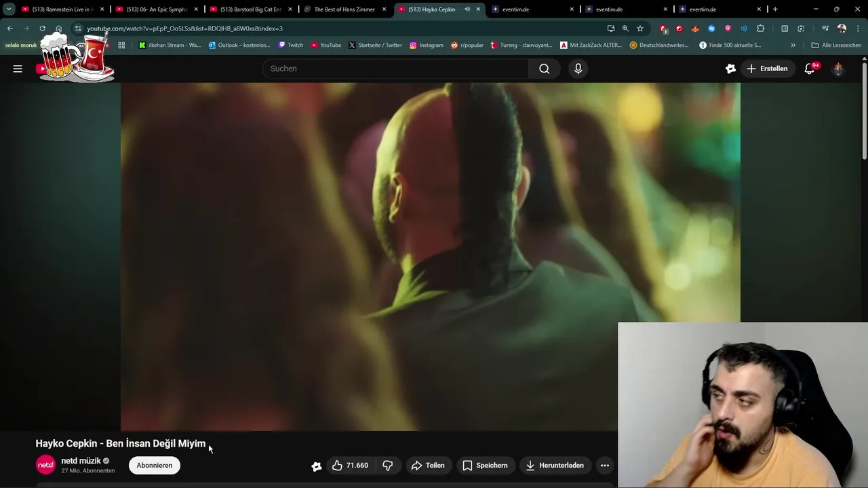Reload the page with refresh icon
868x488 pixels.
point(42,28)
